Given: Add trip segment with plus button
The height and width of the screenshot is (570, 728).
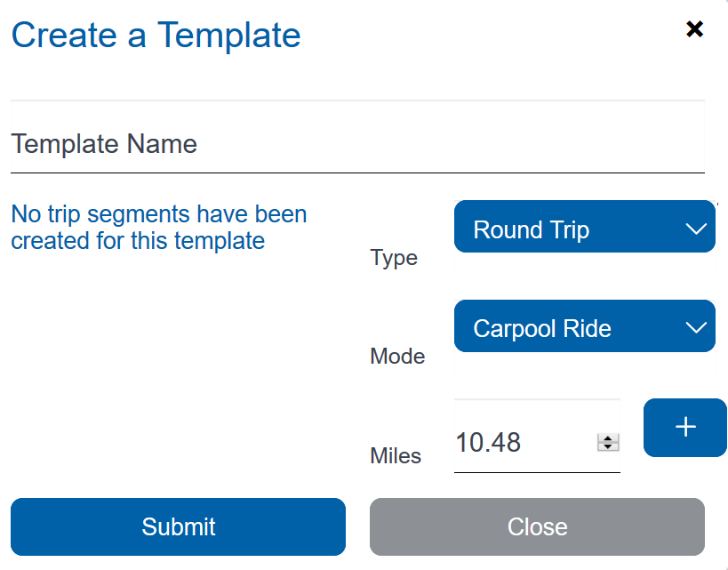Looking at the screenshot, I should [684, 428].
